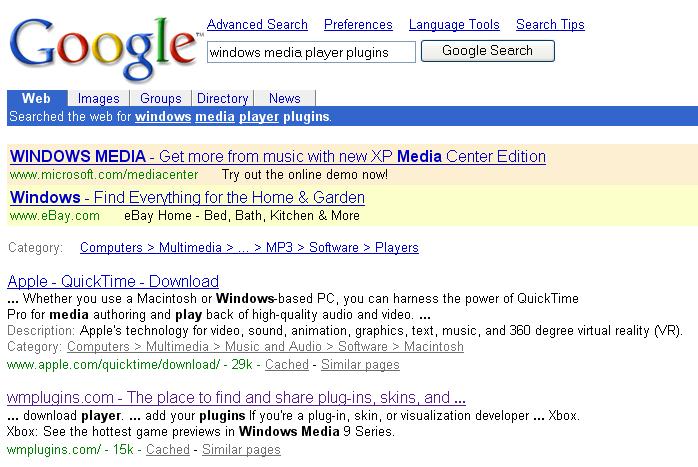698x467 pixels.
Task: Click the 'player' word link in blue bar
Action: [259, 116]
